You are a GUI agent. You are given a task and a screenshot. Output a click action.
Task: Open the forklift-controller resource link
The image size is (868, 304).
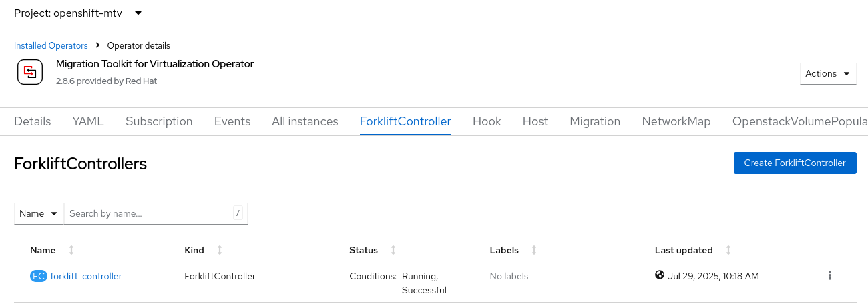[x=86, y=276]
